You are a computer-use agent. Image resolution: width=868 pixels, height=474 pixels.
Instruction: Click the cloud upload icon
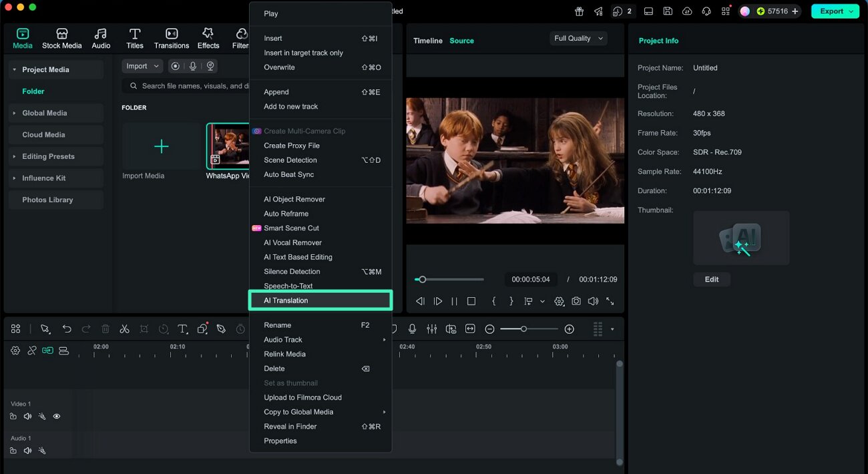tap(687, 11)
